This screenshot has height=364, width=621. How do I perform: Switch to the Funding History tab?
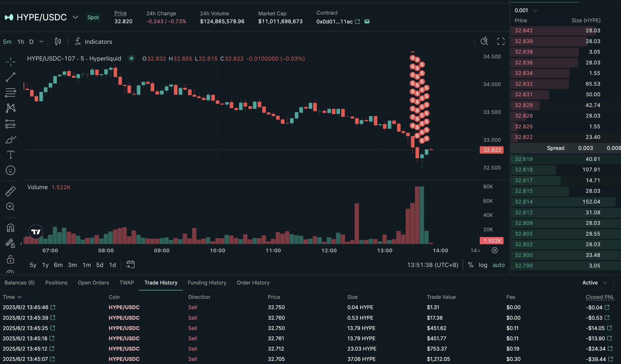point(207,283)
